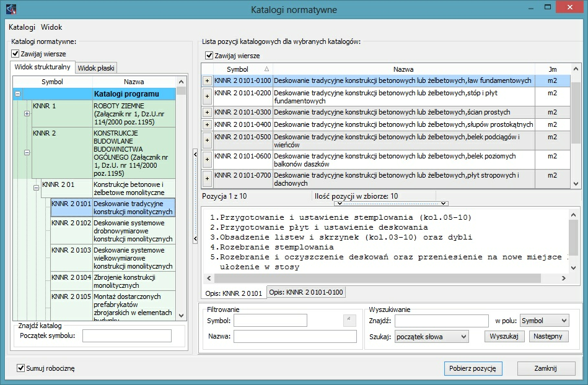Click upper collapse arrow on vertical panel splitter
Screen dimensions: 588x385
[x=195, y=154]
